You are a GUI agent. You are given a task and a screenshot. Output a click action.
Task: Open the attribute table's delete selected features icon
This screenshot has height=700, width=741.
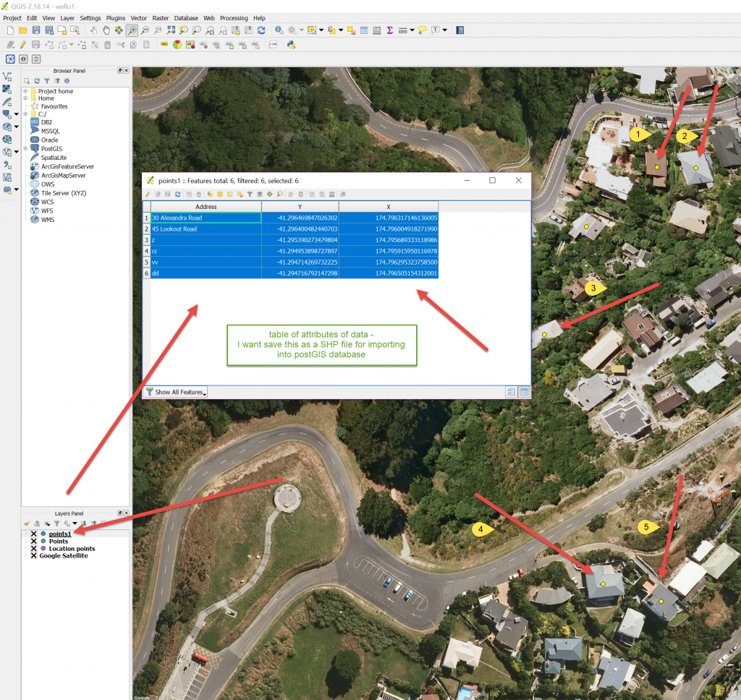198,194
